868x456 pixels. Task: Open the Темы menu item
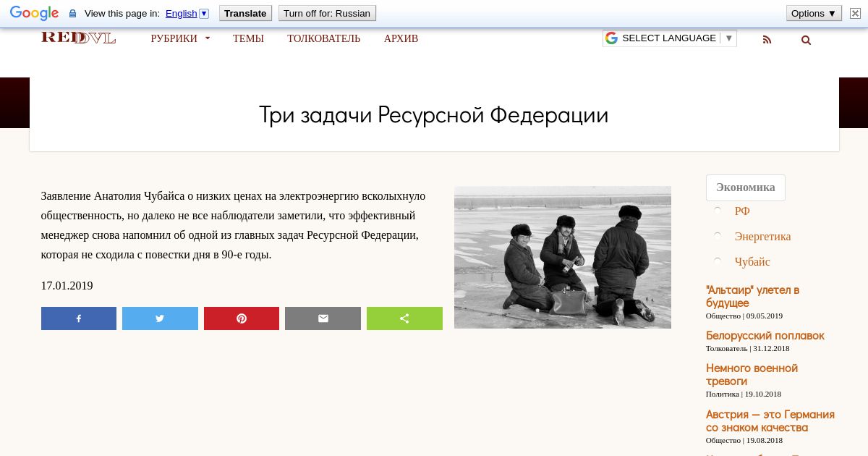pos(248,38)
